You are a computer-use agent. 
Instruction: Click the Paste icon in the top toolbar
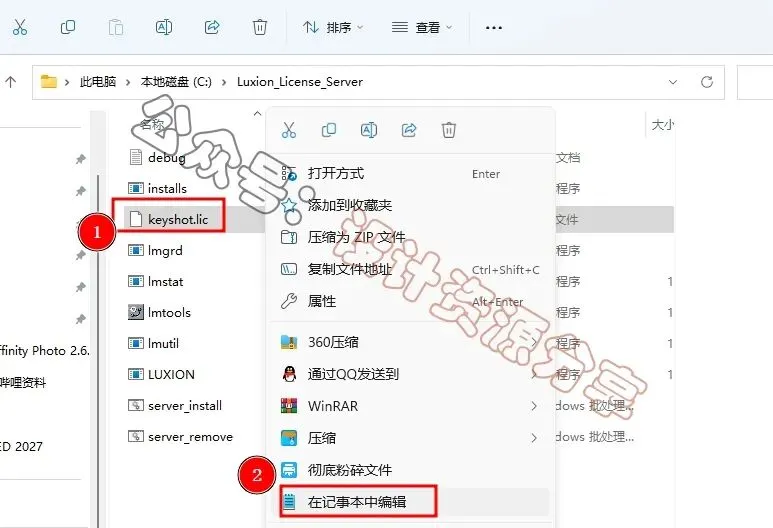pyautogui.click(x=116, y=27)
